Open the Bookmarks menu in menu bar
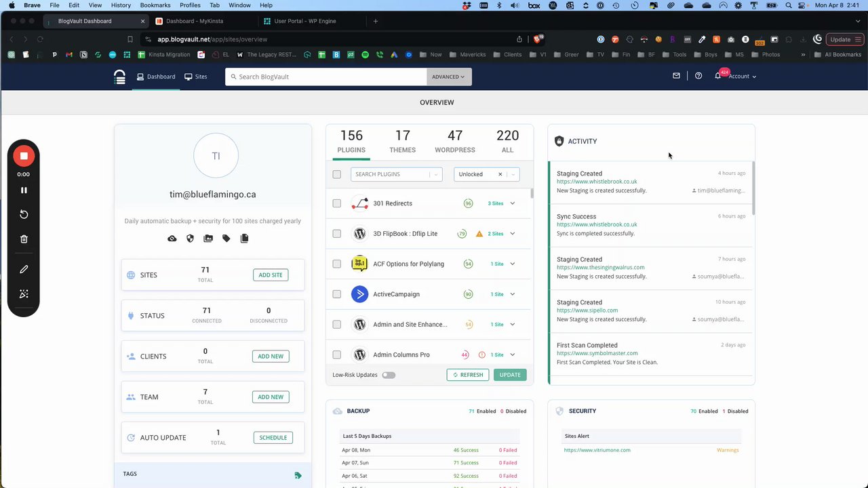The image size is (868, 488). [x=155, y=5]
